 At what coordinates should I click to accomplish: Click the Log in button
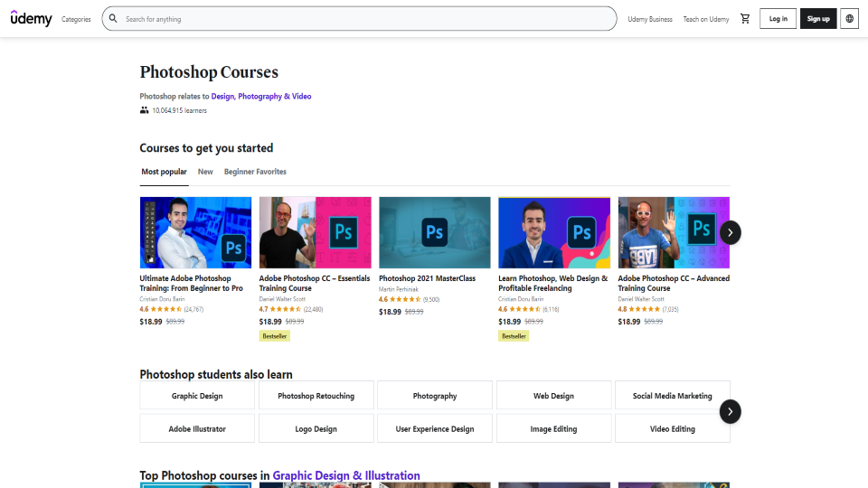tap(778, 19)
